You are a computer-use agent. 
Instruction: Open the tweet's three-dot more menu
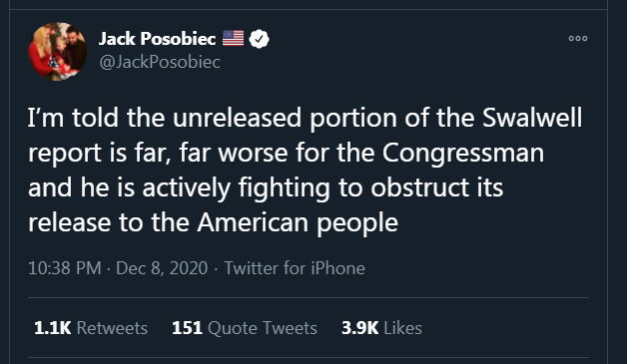click(x=578, y=38)
